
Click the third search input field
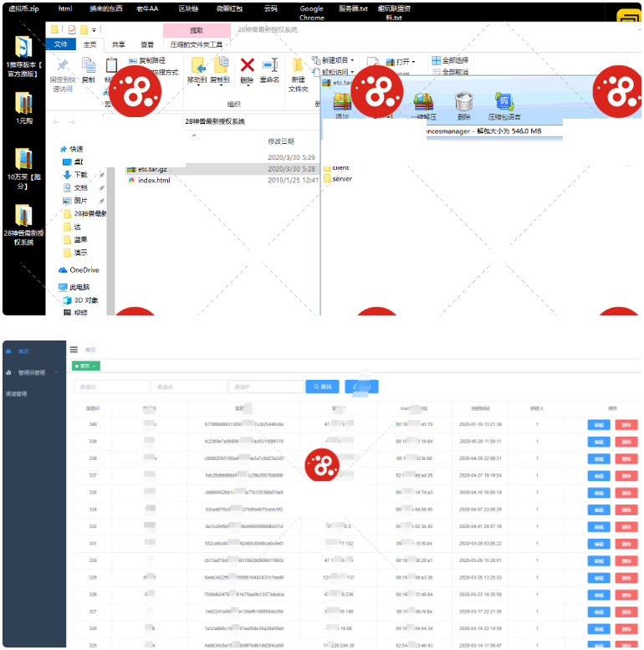point(266,386)
